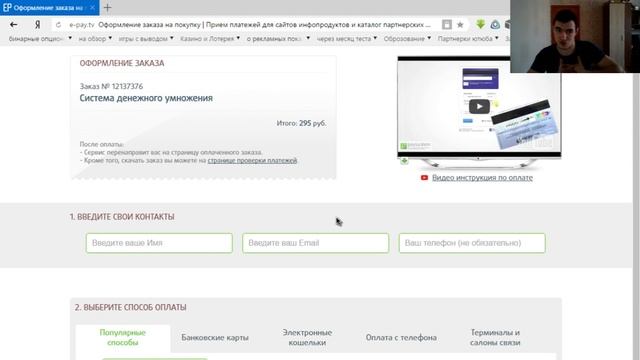
Task: Expand the Партнерки ютюба bookmarks folder
Action: tap(468, 38)
